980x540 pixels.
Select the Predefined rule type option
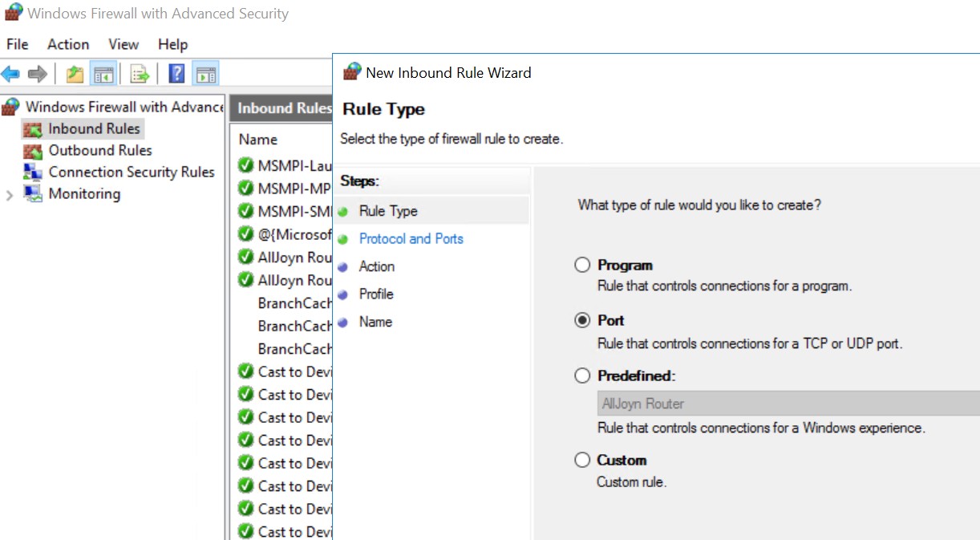click(x=582, y=376)
